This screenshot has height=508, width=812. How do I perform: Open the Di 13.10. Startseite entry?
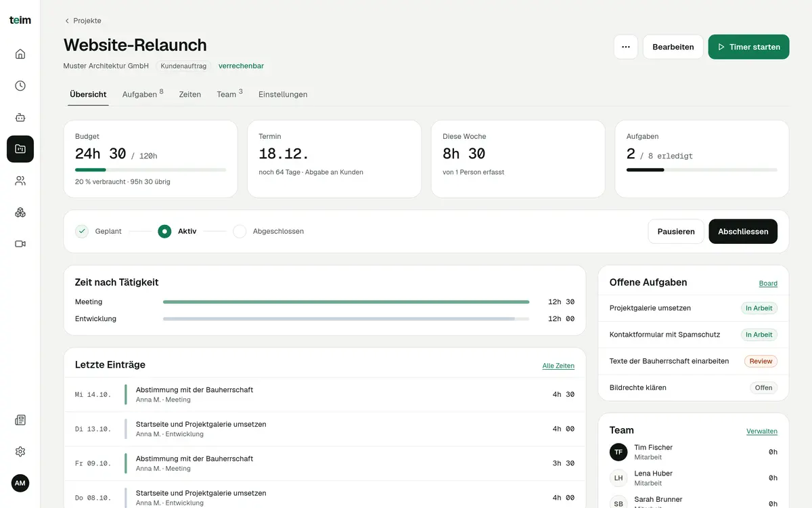pyautogui.click(x=325, y=429)
